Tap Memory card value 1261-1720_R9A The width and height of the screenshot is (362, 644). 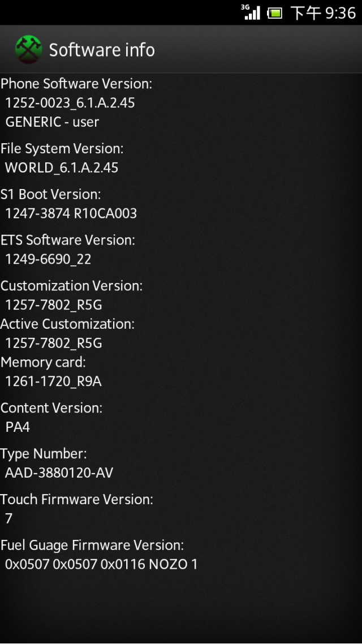[53, 381]
